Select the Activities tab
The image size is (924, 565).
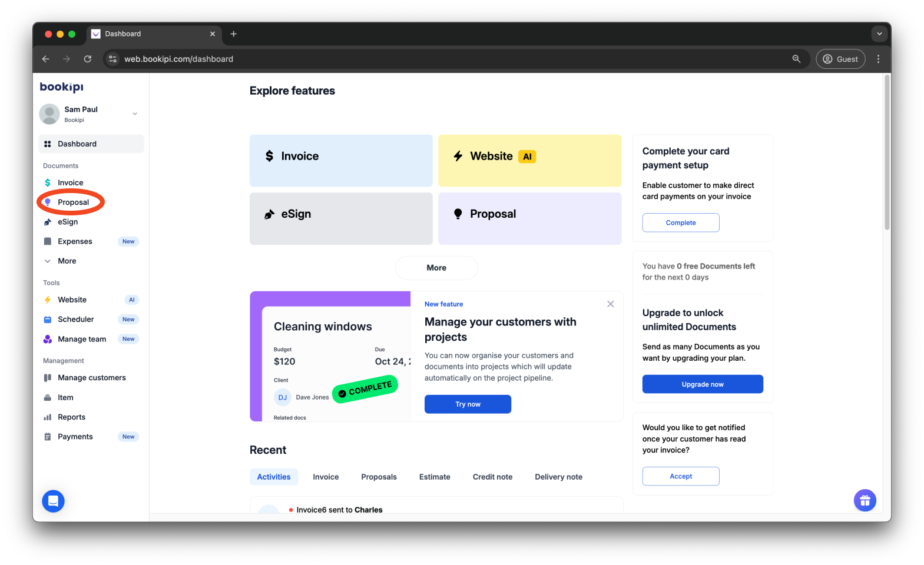click(274, 477)
